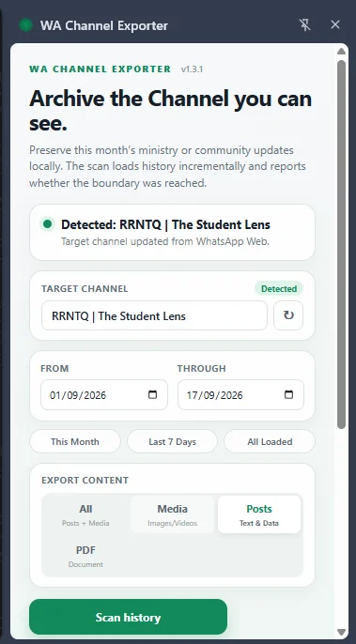Select PDF Document export option
The height and width of the screenshot is (644, 356).
[x=85, y=556]
